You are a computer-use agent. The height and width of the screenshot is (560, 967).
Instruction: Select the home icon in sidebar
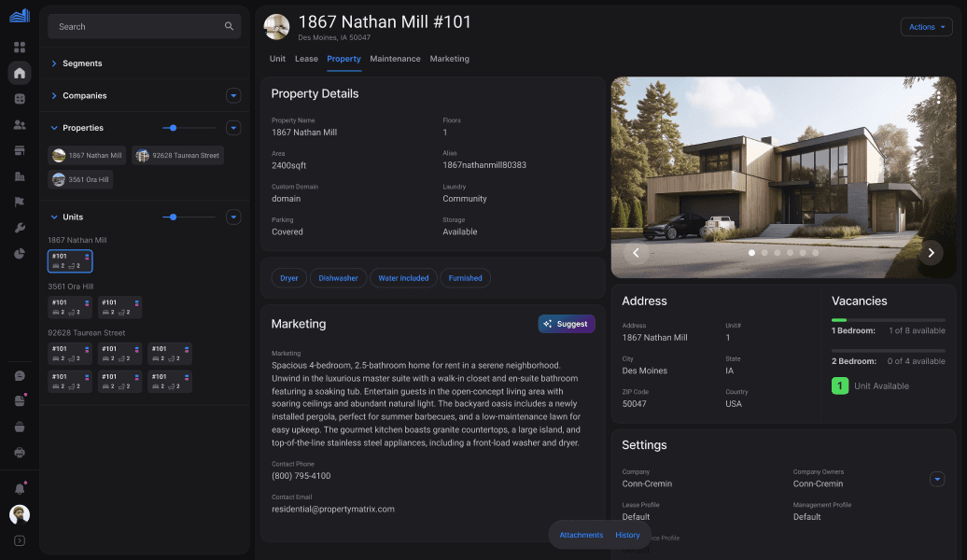point(20,73)
